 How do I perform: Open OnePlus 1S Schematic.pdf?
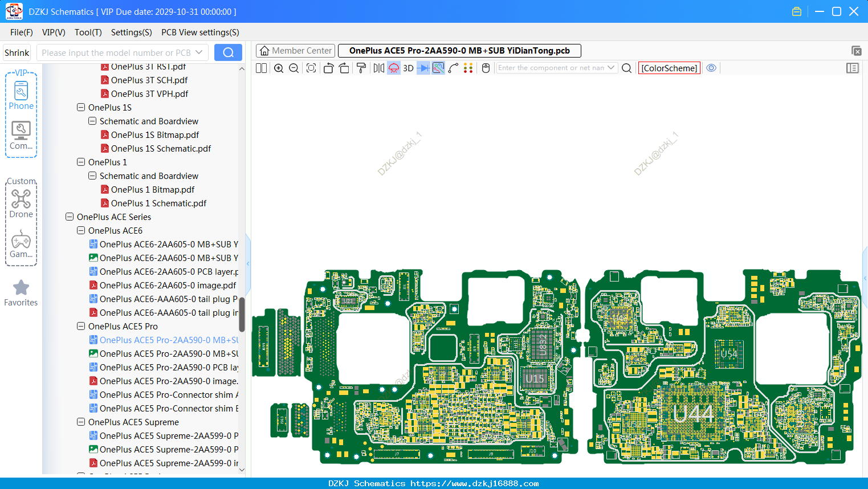(x=161, y=148)
